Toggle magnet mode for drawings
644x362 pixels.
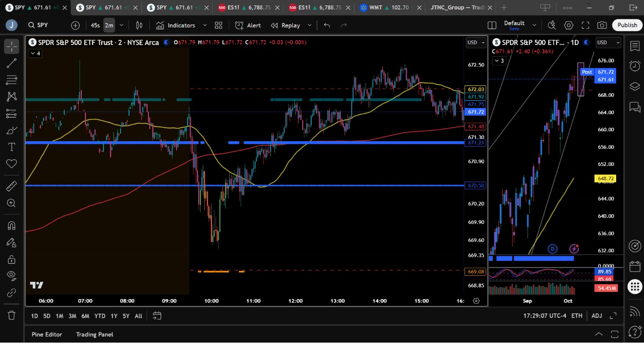[x=12, y=225]
